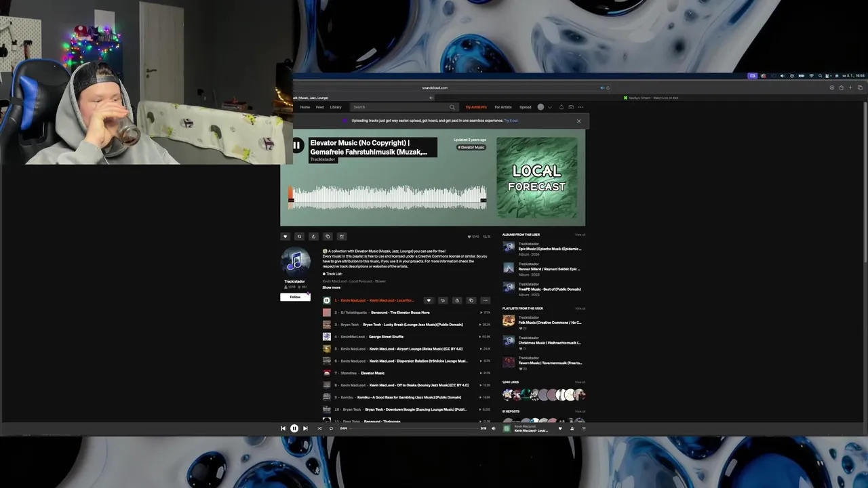Viewport: 868px width, 488px height.
Task: Open the Wi-Fi menu in macOS menu bar
Action: tap(811, 76)
